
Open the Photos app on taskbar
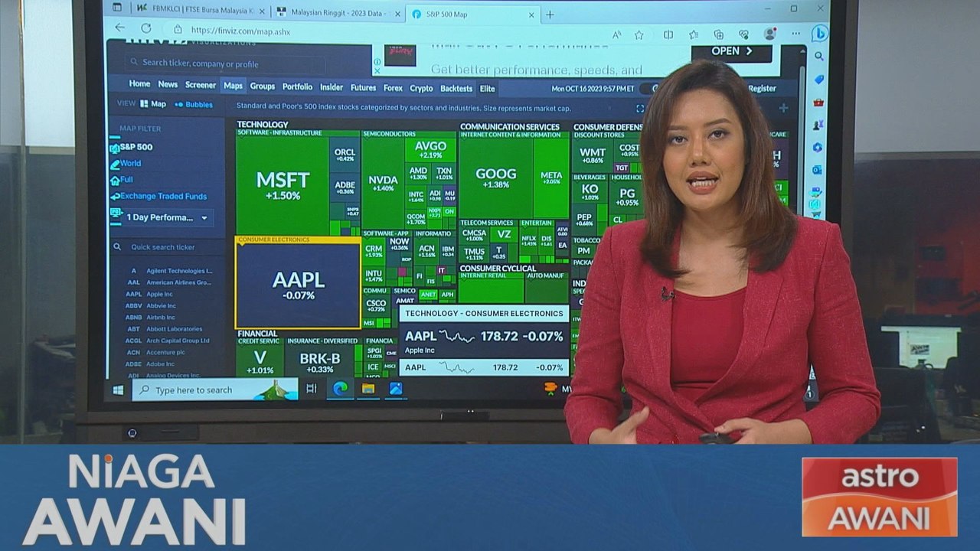pos(396,388)
